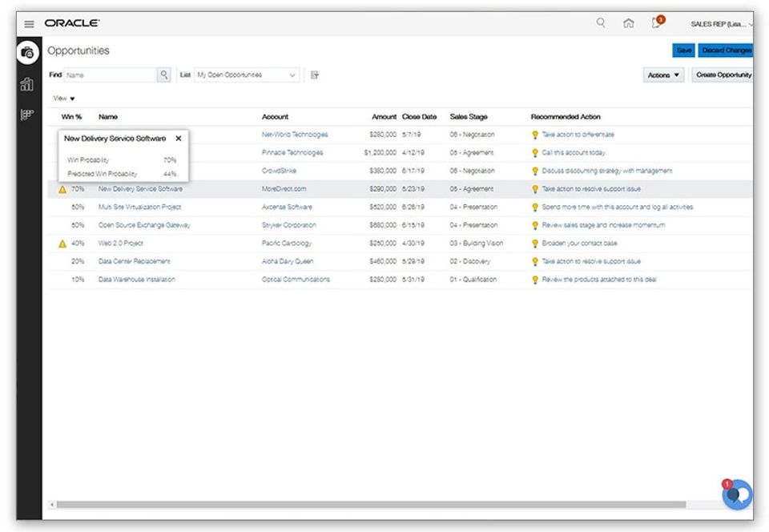This screenshot has width=769, height=532.
Task: Click the Save button
Action: pyautogui.click(x=683, y=50)
